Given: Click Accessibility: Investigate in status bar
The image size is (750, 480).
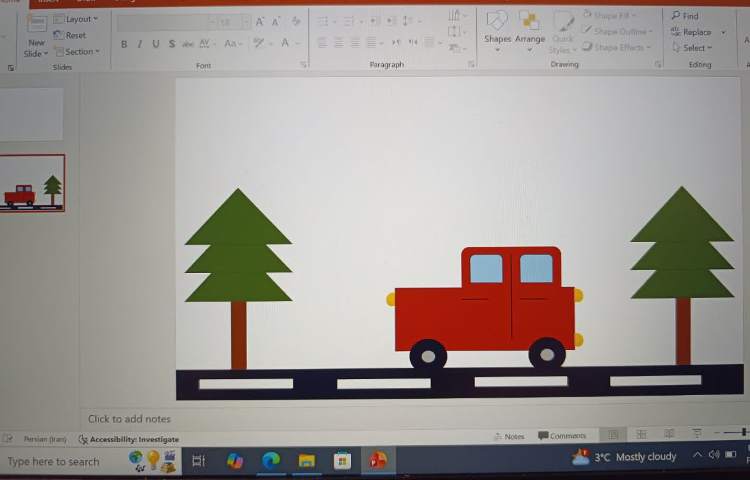Looking at the screenshot, I should coord(129,439).
